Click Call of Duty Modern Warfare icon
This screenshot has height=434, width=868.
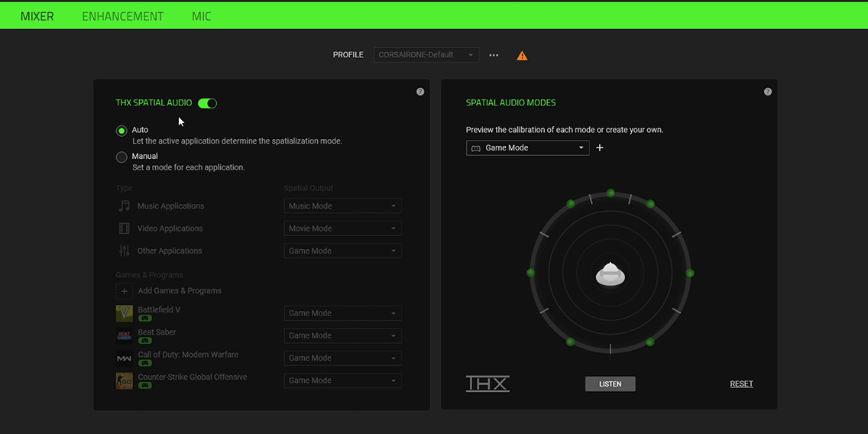124,358
